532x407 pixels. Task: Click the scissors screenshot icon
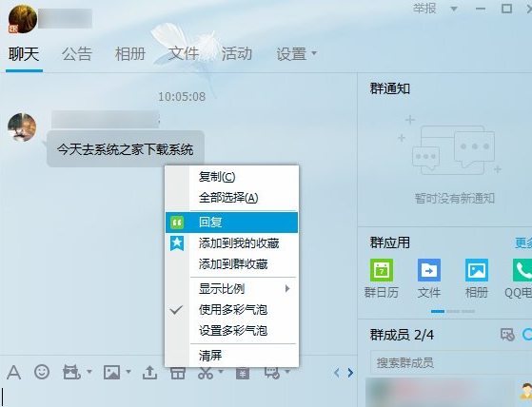click(x=206, y=373)
